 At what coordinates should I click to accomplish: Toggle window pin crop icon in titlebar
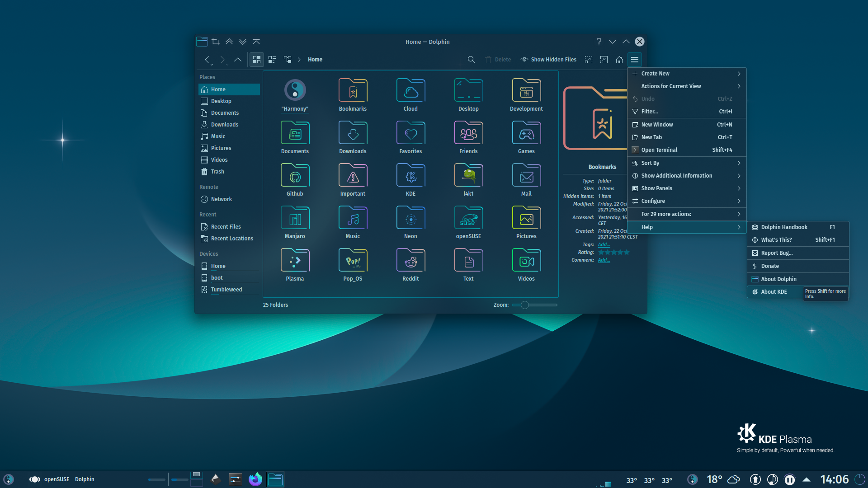click(x=216, y=42)
